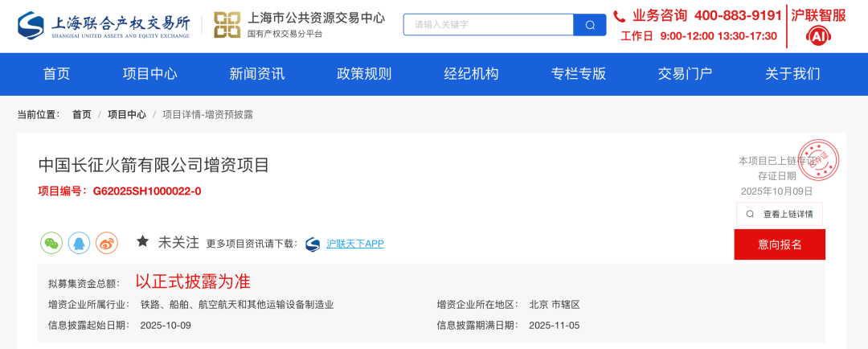This screenshot has width=868, height=349.
Task: Share via the red Weibo icon
Action: coord(107,243)
